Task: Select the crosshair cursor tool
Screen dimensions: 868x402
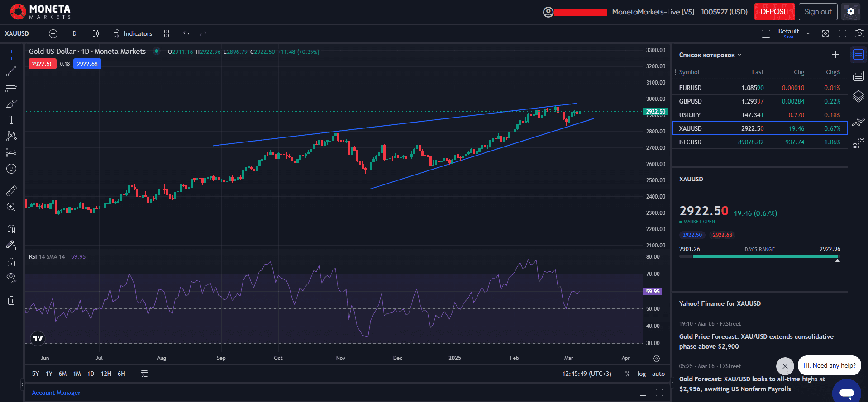Action: [x=11, y=55]
